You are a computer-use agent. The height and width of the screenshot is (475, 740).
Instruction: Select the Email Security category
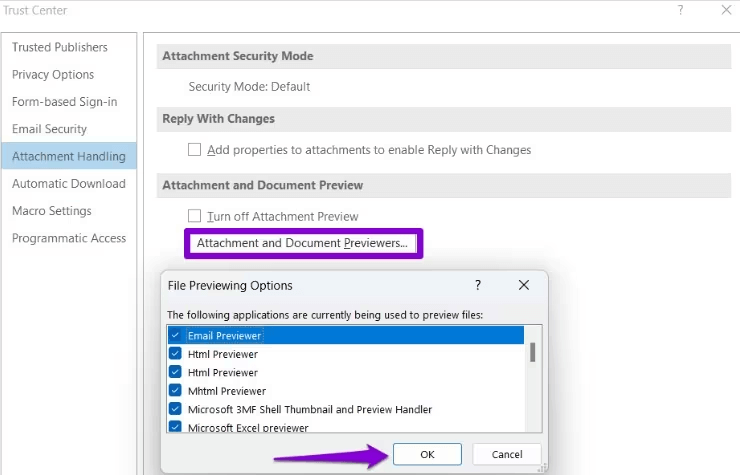point(49,129)
